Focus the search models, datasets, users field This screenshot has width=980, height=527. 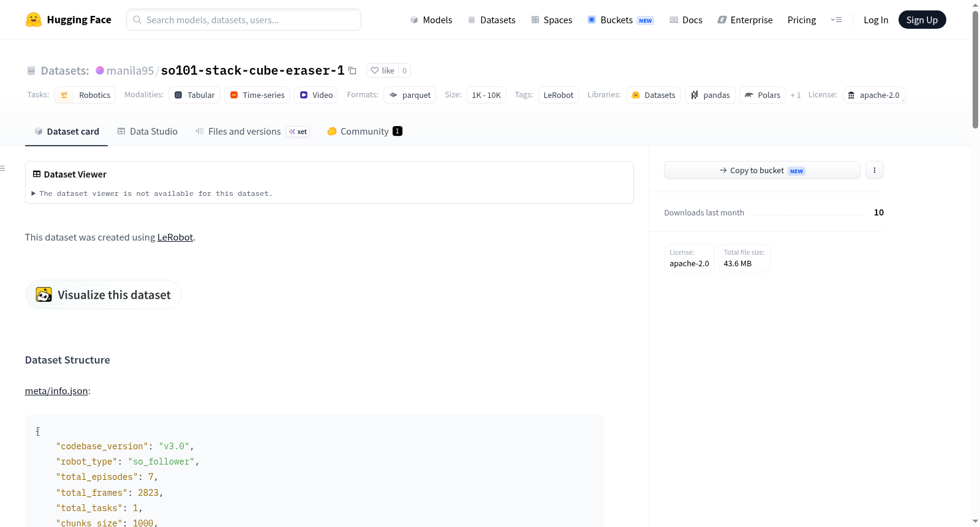244,20
